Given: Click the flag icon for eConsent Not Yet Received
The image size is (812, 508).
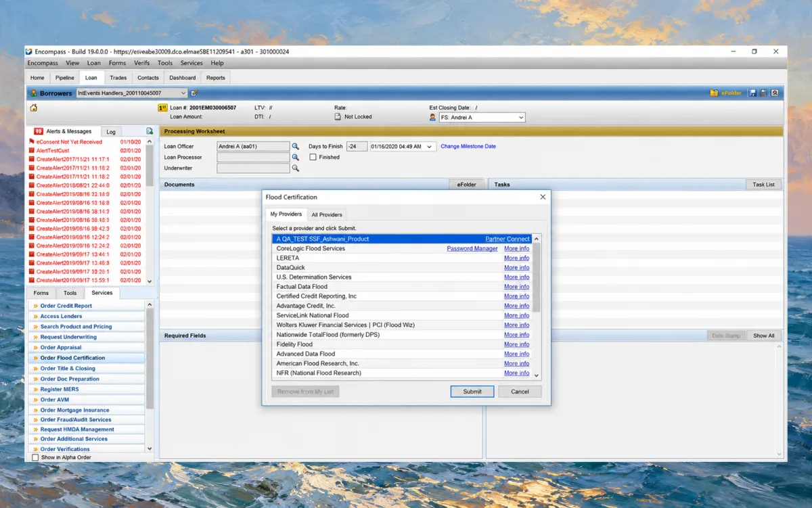Looking at the screenshot, I should point(31,142).
